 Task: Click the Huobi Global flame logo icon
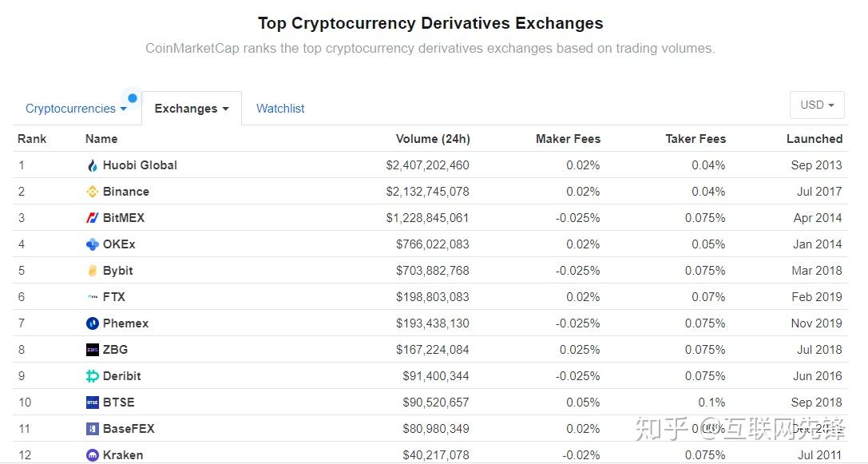pyautogui.click(x=93, y=165)
